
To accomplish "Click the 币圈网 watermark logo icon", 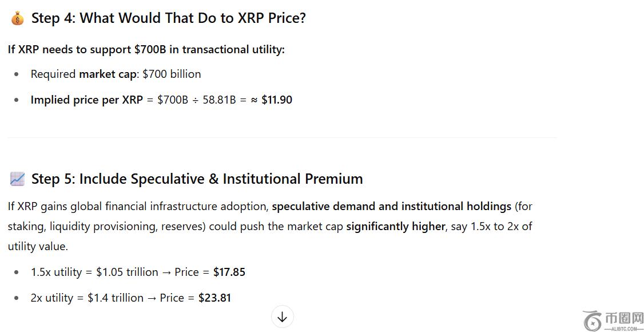I will point(593,319).
